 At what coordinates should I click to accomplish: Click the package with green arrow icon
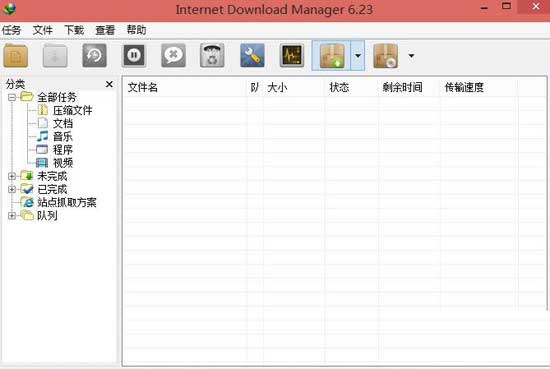point(331,55)
